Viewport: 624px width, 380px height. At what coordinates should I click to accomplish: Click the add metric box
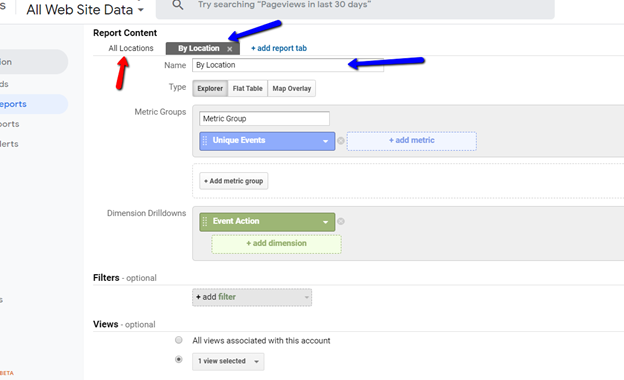tap(411, 141)
